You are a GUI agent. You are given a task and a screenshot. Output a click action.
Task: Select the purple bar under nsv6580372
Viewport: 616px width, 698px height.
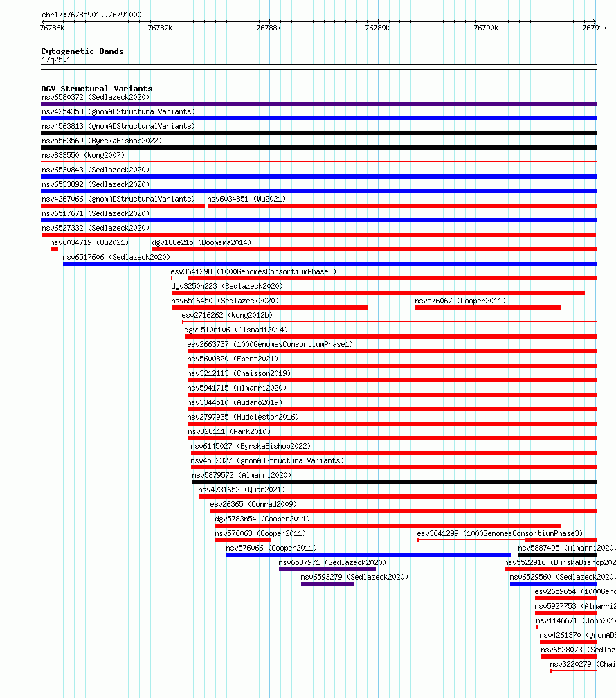pos(318,104)
